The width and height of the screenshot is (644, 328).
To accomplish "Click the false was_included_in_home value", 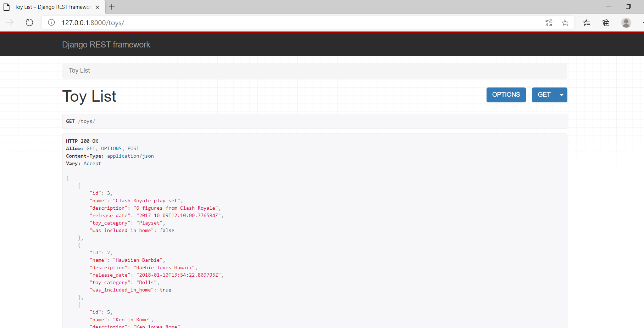I will point(167,230).
